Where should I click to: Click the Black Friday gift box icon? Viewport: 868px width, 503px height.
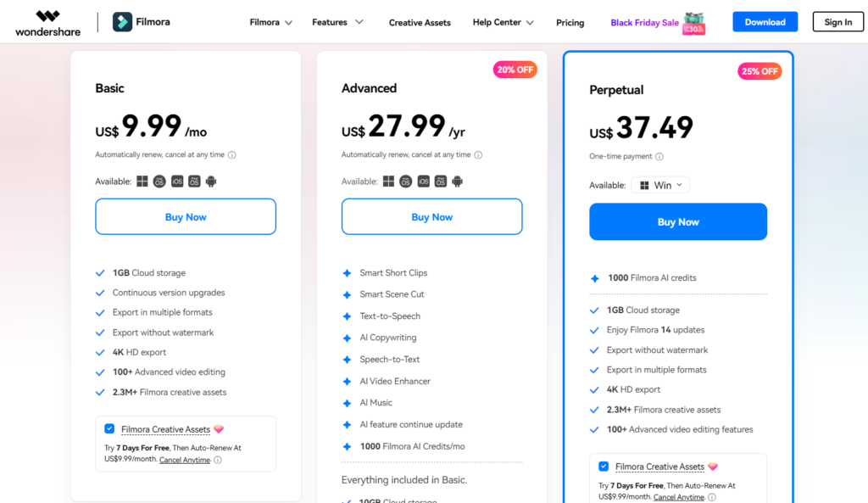tap(693, 23)
